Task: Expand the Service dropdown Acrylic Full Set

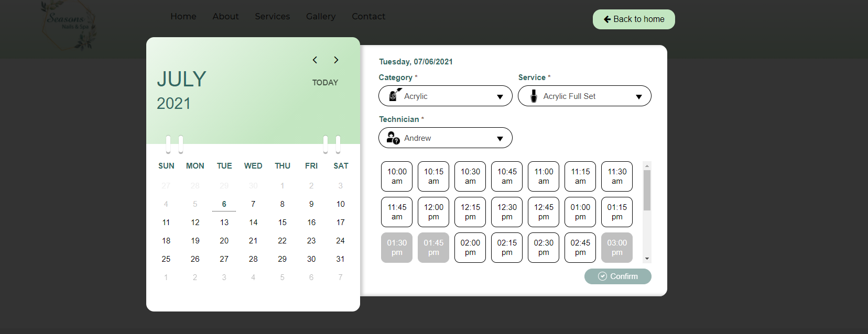Action: pyautogui.click(x=584, y=96)
